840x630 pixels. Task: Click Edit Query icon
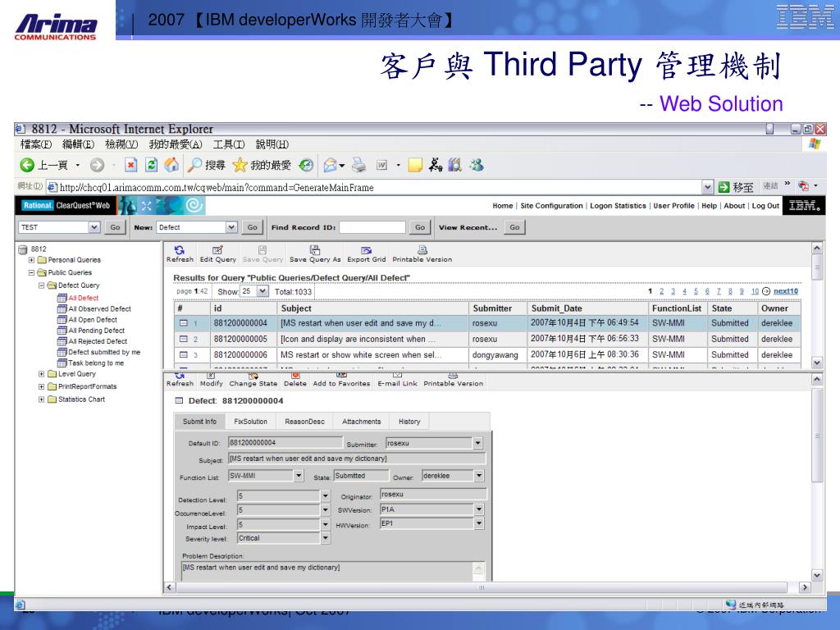217,254
